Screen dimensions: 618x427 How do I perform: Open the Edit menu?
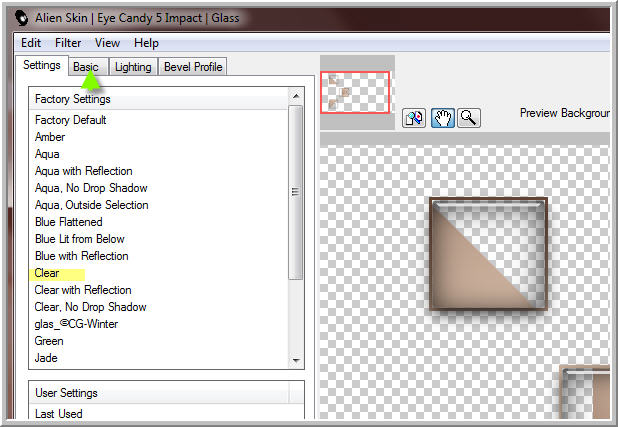[x=31, y=43]
